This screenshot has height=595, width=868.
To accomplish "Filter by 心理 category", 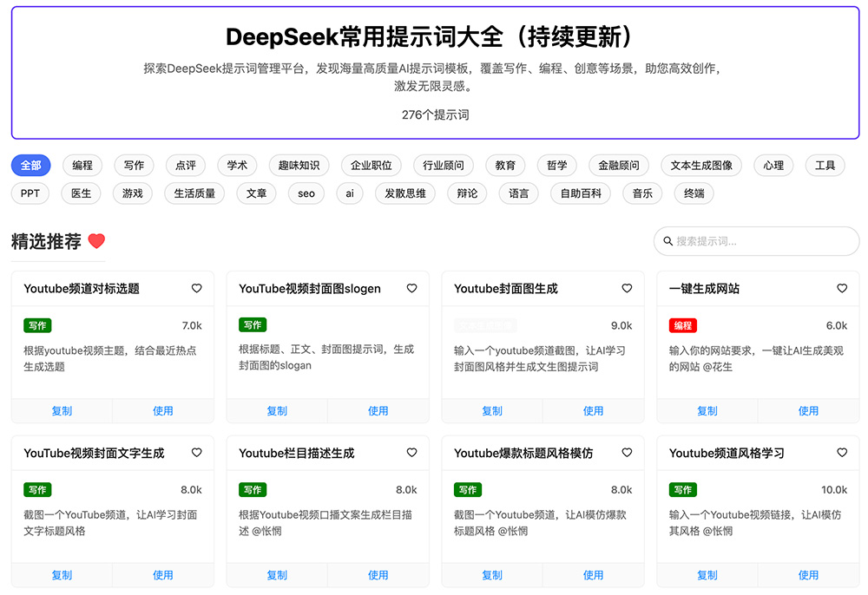I will point(773,166).
